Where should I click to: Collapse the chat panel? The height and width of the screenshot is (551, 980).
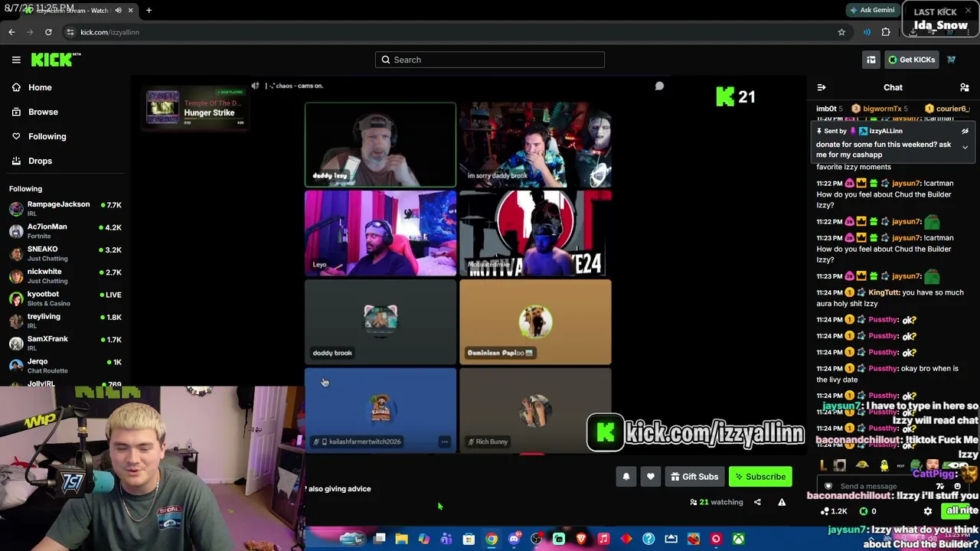click(822, 87)
